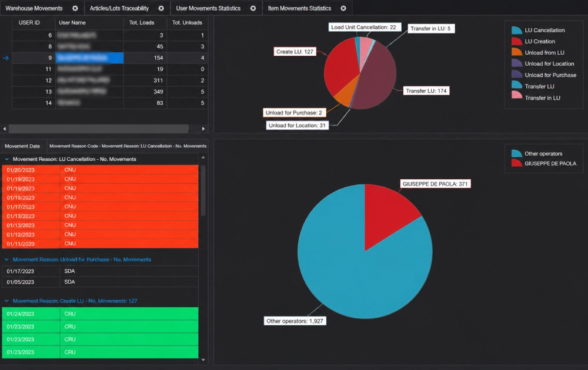
Task: Click the Transfer LU: 174 chart label
Action: pyautogui.click(x=426, y=90)
